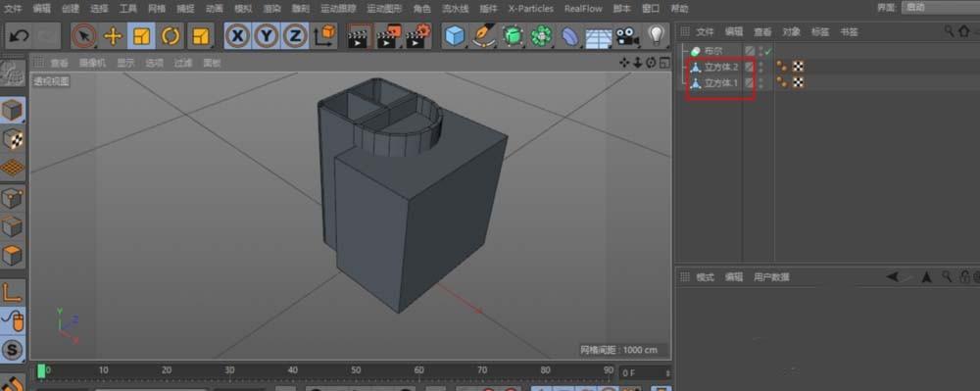This screenshot has height=391, width=980.
Task: Switch to Edges mode
Action: [x=13, y=226]
